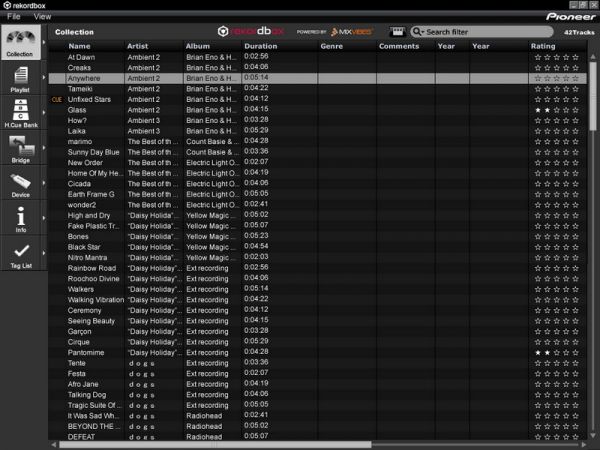This screenshot has width=600, height=450.
Task: Open the H.Cue Bank icon
Action: tap(21, 113)
